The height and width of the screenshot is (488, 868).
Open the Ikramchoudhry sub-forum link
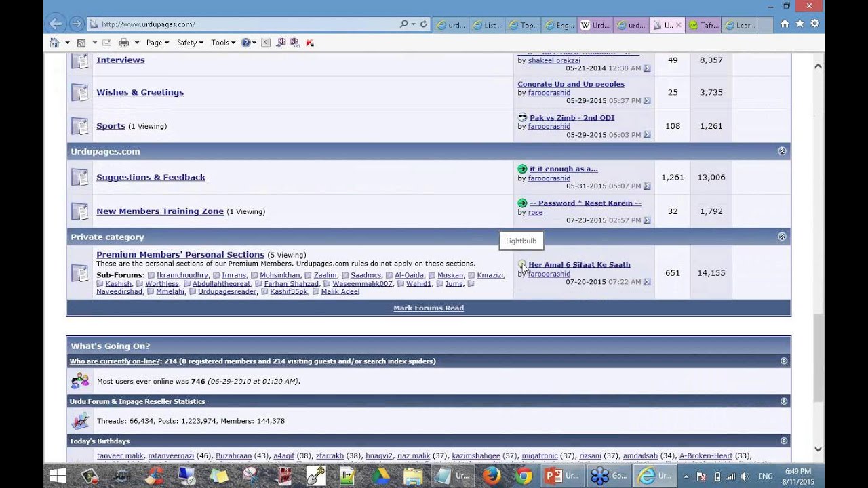[x=182, y=275]
